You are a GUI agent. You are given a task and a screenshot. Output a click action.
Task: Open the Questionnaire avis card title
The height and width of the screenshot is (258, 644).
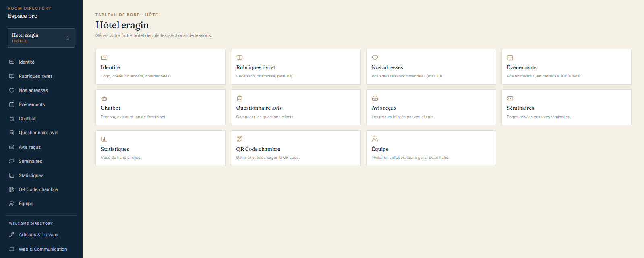[259, 108]
